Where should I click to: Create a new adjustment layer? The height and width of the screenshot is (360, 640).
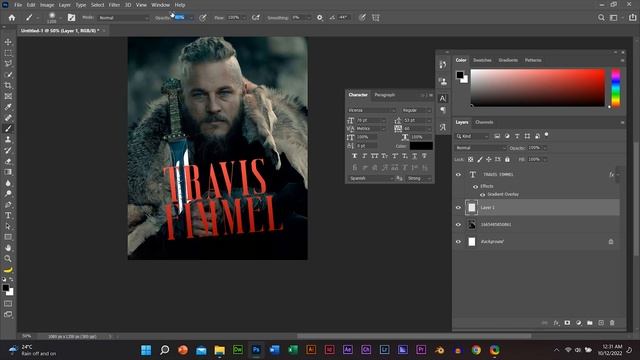pyautogui.click(x=578, y=323)
